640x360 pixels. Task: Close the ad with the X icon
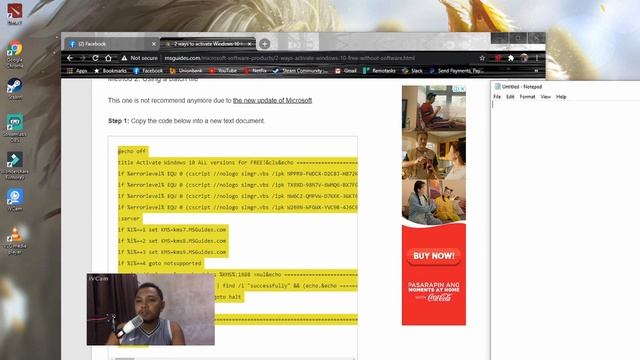coord(462,89)
